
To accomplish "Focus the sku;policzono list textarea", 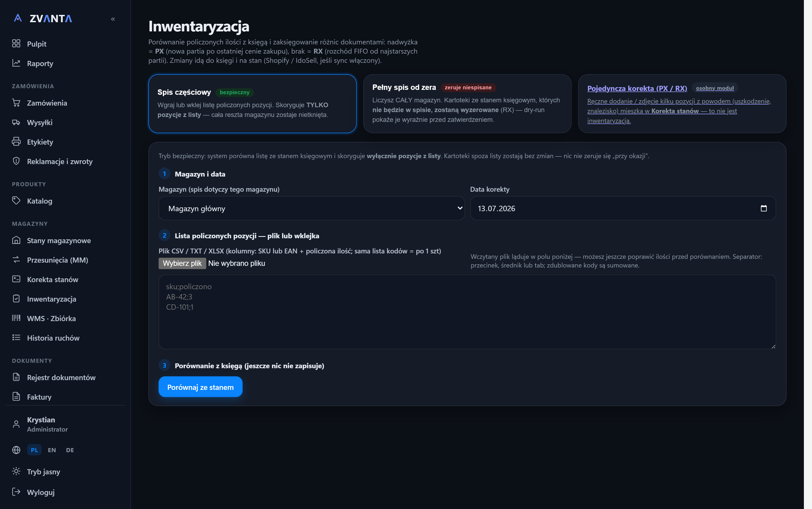I will pos(467,312).
